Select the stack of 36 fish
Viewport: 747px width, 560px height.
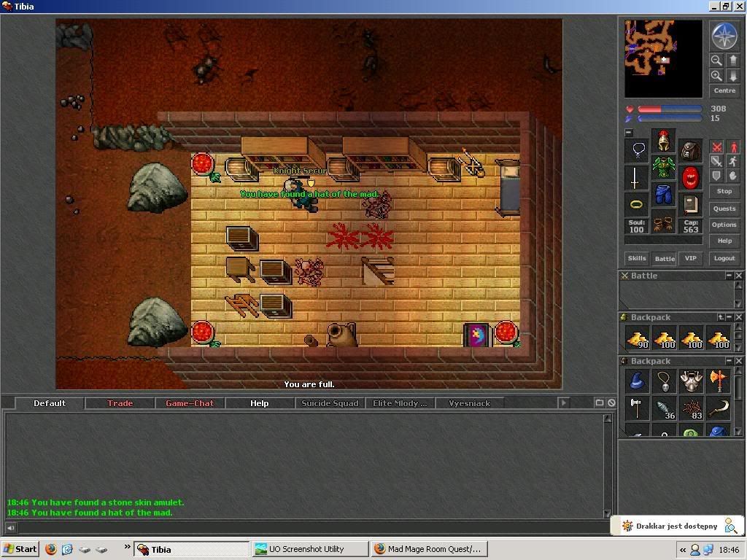click(x=664, y=408)
